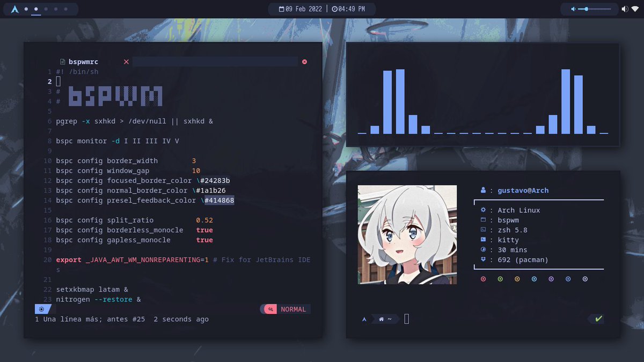Screen dimensions: 644x362
Task: Click the zsh 5.8 text in the fetch window
Action: (x=513, y=230)
